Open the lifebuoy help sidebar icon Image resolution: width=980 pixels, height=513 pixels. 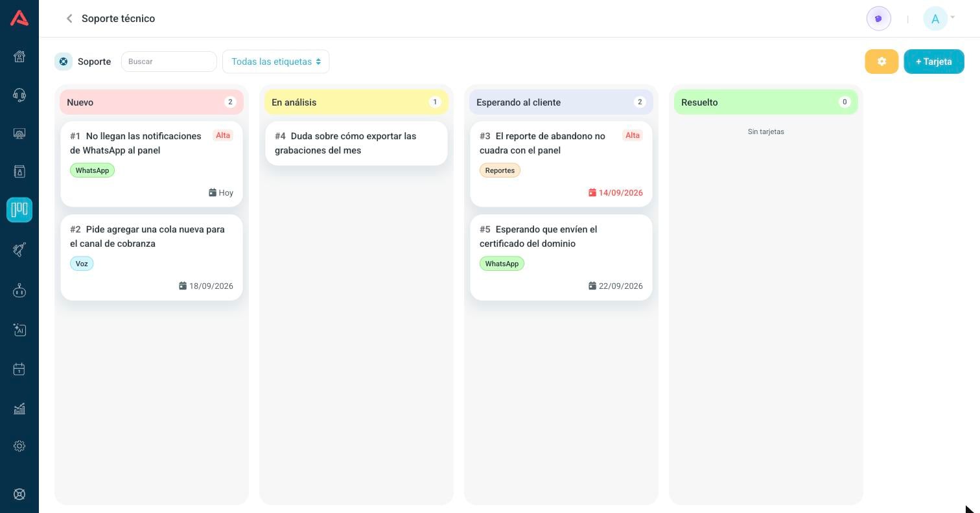tap(19, 494)
